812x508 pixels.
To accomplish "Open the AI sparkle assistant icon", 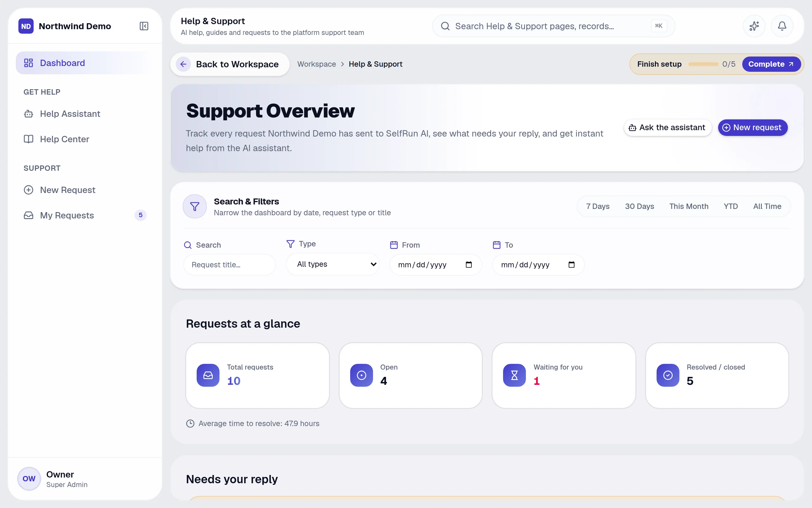I will point(754,26).
